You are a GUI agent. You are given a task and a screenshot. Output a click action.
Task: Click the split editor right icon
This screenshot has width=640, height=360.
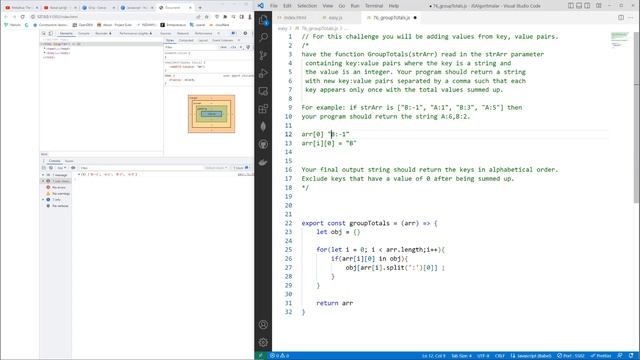pos(621,18)
